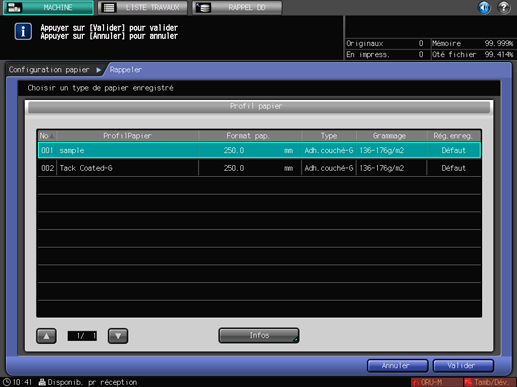Open the RAPPEL DD tab
The width and height of the screenshot is (517, 387).
pyautogui.click(x=237, y=7)
